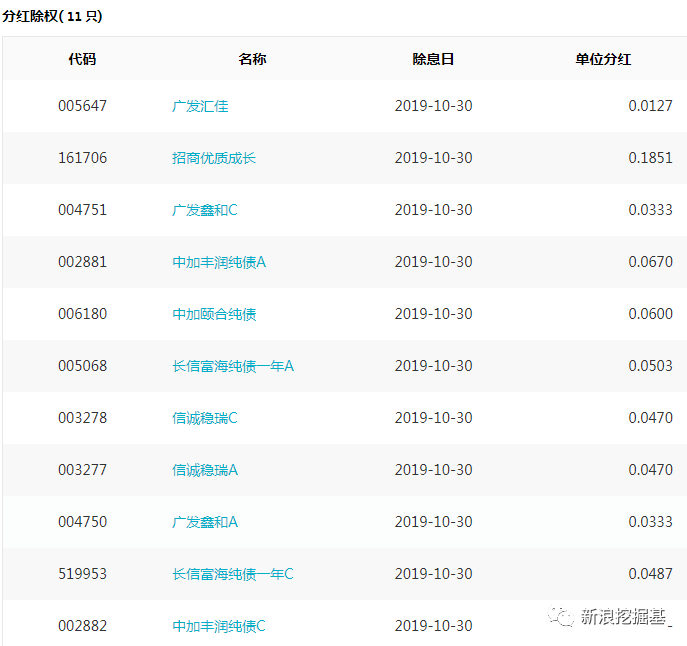This screenshot has height=646, width=687.
Task: Open the 广发鑫和C fund link
Action: [205, 210]
